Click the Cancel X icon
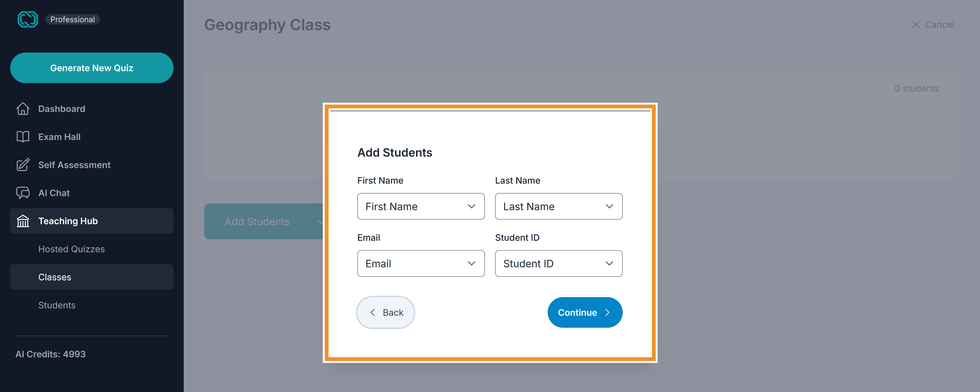Image resolution: width=980 pixels, height=392 pixels. point(916,25)
